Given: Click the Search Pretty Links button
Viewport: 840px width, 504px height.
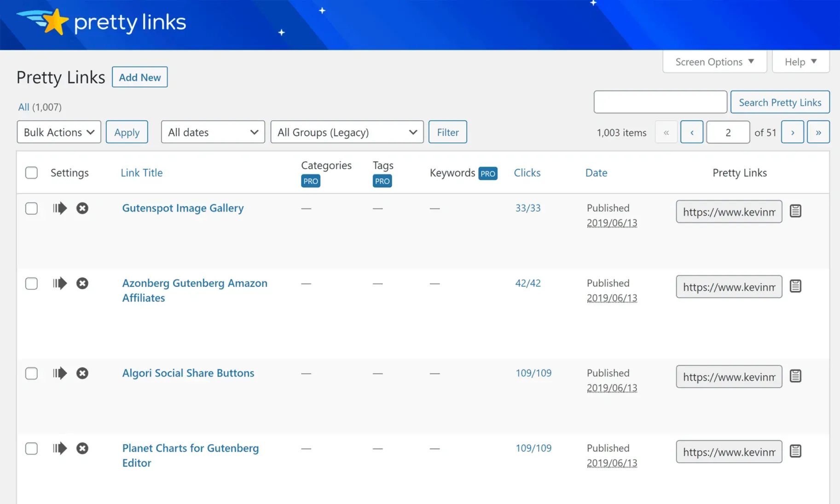Looking at the screenshot, I should (780, 102).
